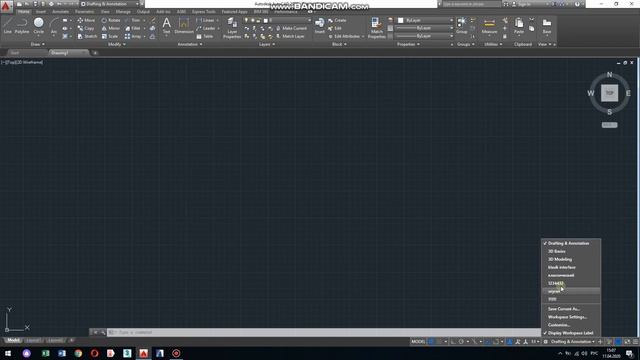640x360 pixels.
Task: Activate the Array tool
Action: click(133, 36)
